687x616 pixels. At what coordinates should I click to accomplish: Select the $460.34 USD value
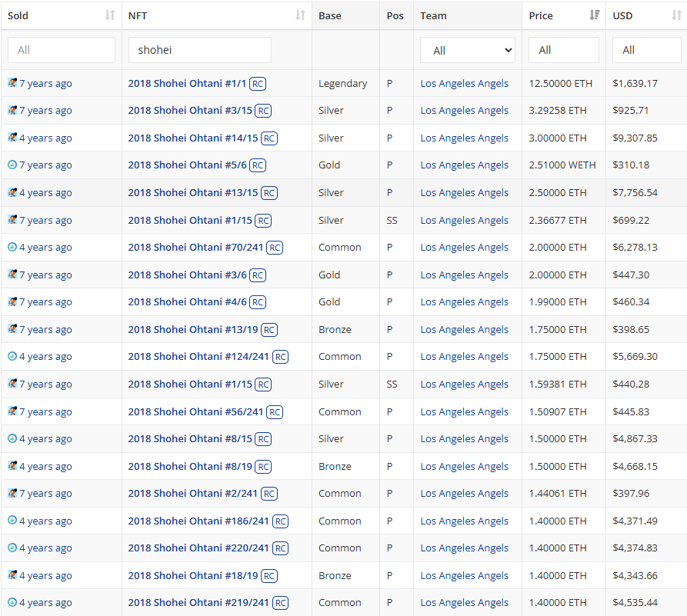(631, 301)
